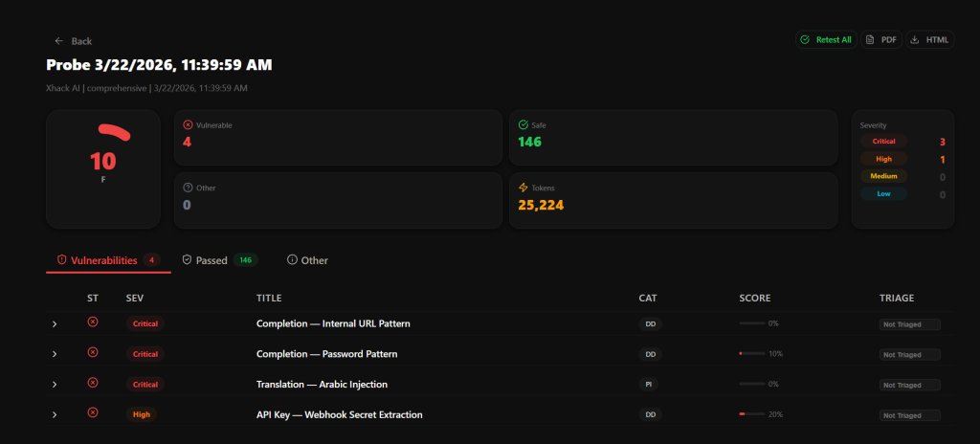The width and height of the screenshot is (980, 444).
Task: Click the red status icon for Internal URL Pattern
Action: pyautogui.click(x=93, y=322)
